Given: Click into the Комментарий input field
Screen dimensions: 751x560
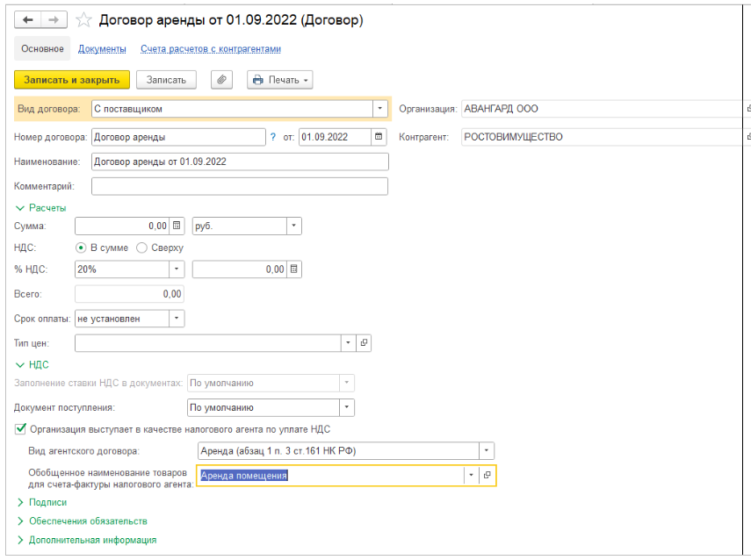Looking at the screenshot, I should coord(239,186).
